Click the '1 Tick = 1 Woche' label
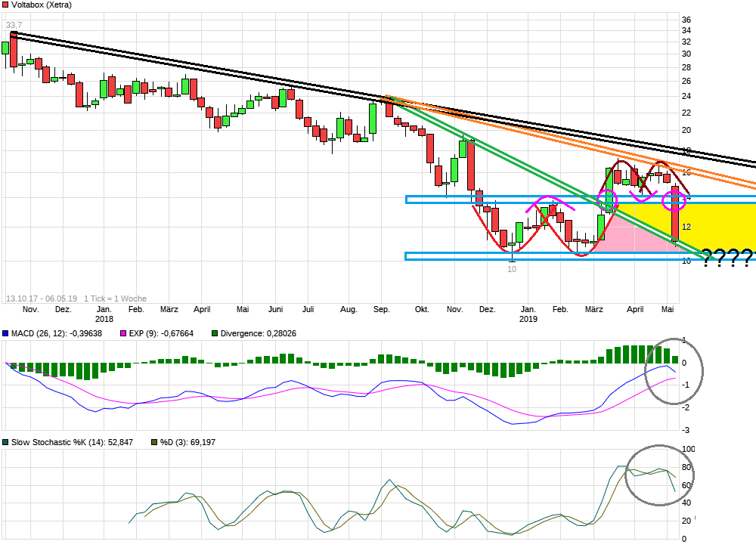Viewport: 756px width, 560px height. click(115, 299)
